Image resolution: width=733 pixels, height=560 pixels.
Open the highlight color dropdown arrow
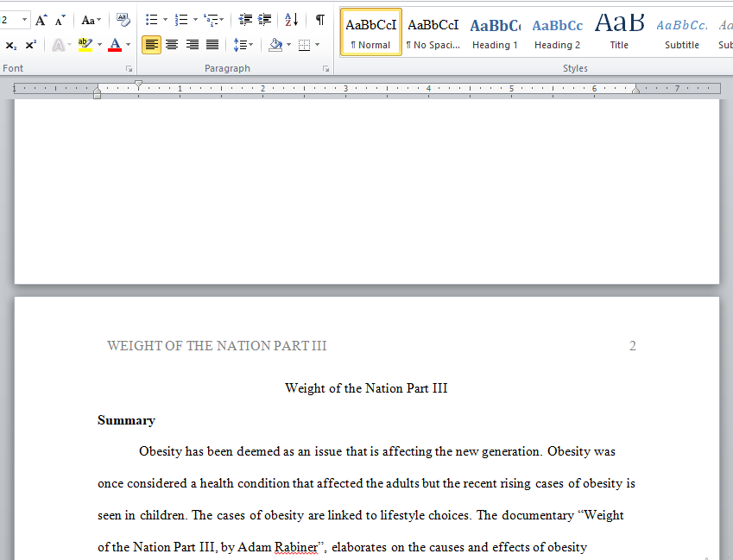coord(99,45)
